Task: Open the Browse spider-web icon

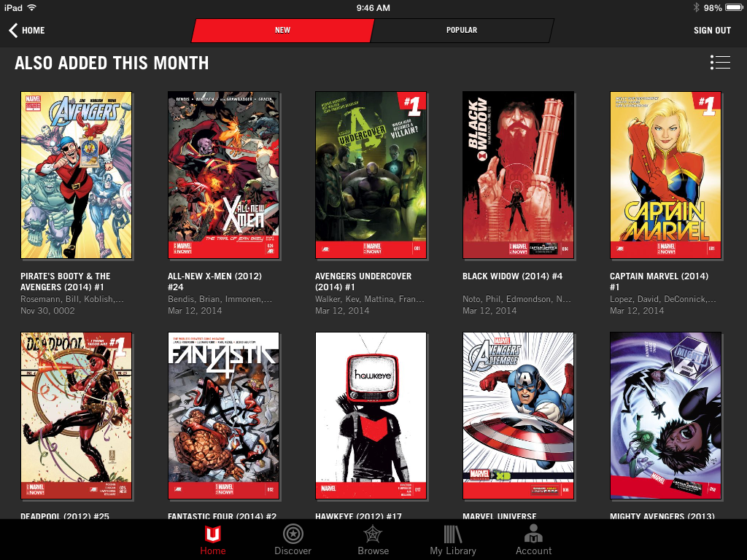Action: click(373, 534)
